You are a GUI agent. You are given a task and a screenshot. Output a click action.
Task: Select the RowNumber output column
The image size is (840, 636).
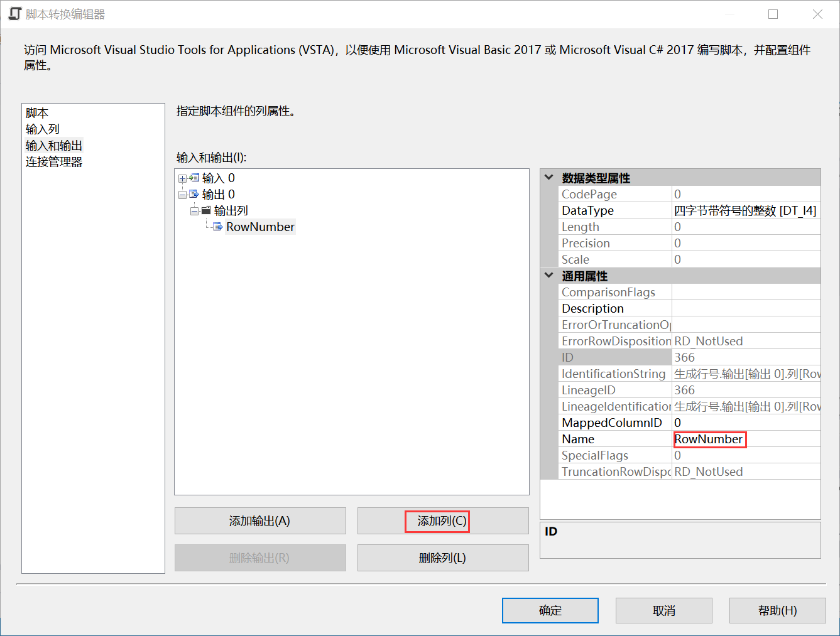tap(260, 227)
